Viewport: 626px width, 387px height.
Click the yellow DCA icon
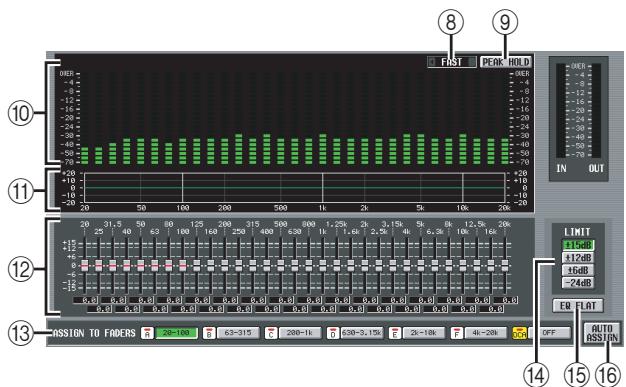pyautogui.click(x=520, y=333)
